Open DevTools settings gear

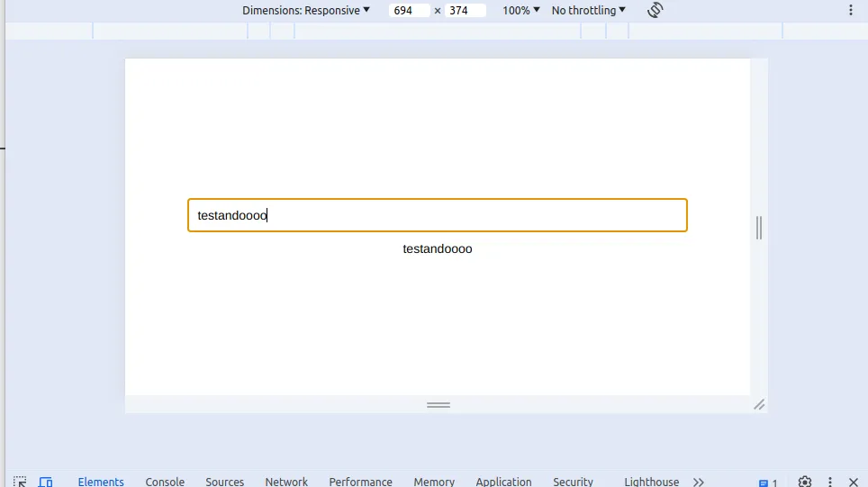coord(805,482)
